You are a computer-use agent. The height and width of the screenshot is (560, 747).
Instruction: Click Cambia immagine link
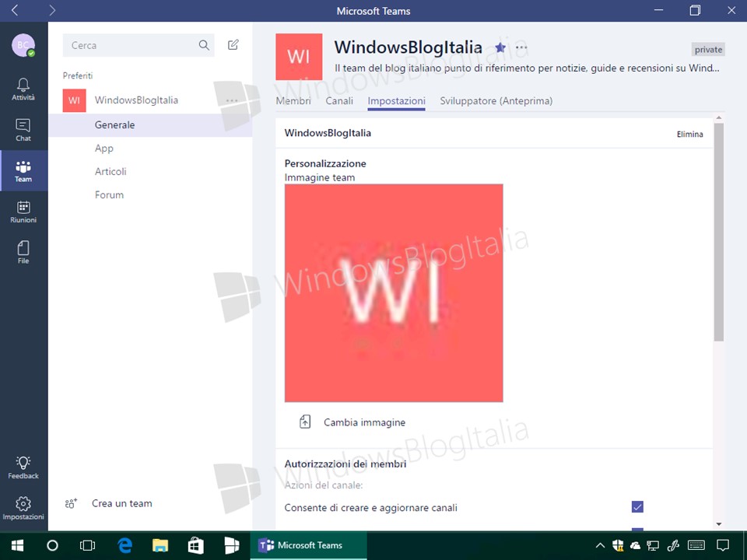point(364,422)
